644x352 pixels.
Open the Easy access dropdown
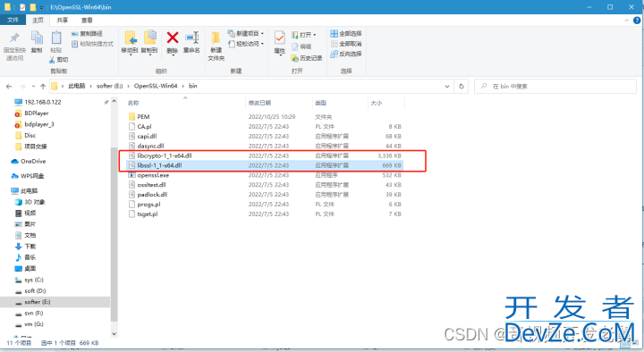coord(246,44)
